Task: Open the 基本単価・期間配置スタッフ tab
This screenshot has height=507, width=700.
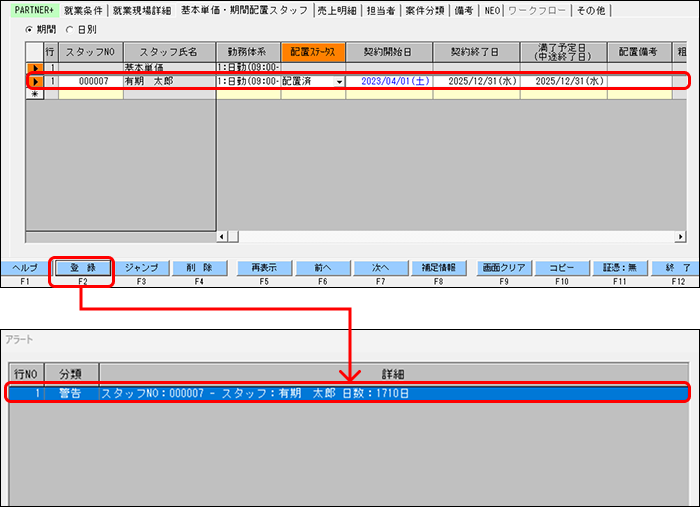Action: (245, 10)
